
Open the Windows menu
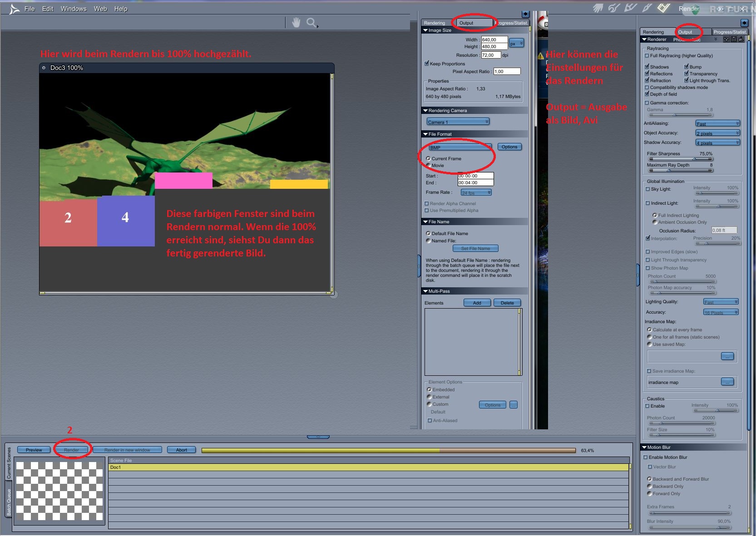click(x=74, y=9)
